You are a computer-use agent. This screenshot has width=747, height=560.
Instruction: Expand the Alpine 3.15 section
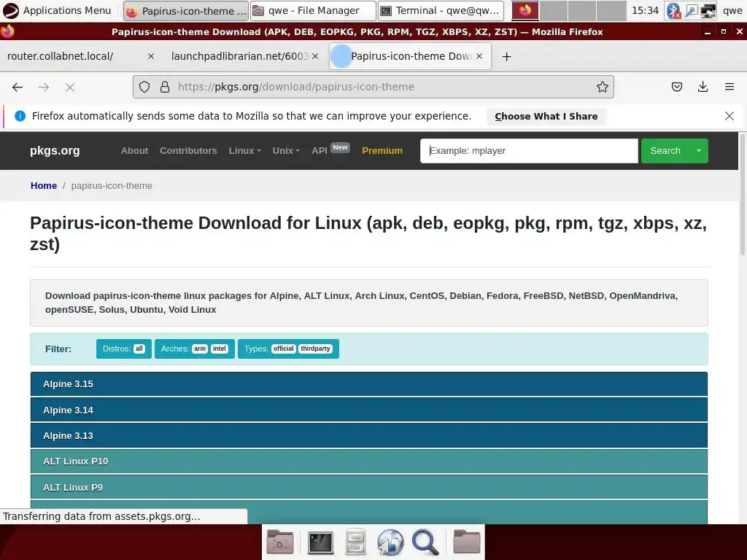click(368, 384)
